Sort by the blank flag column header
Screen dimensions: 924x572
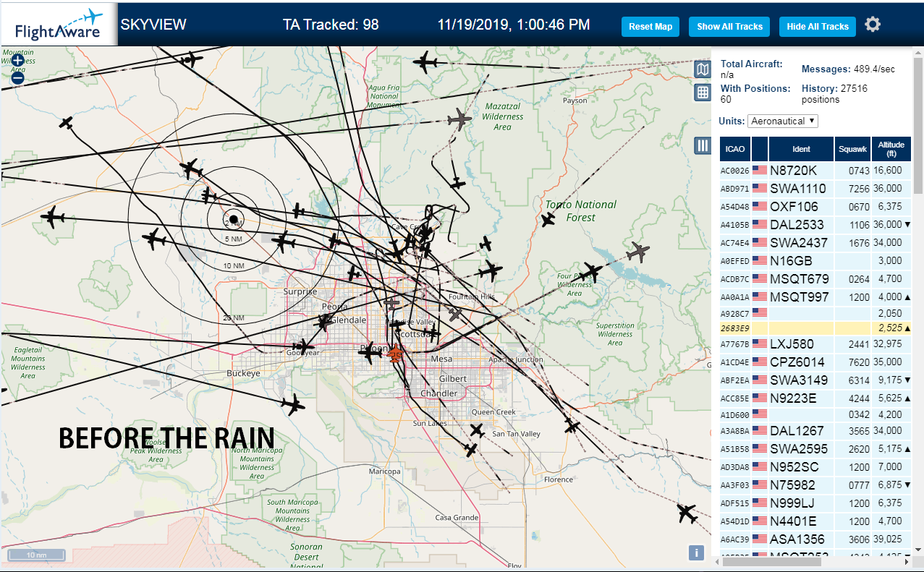coord(760,149)
